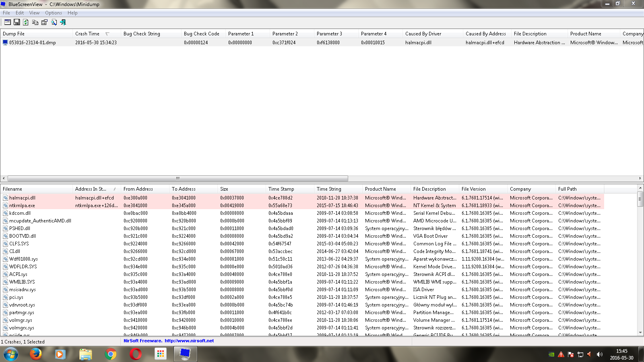The width and height of the screenshot is (644, 362).
Task: Click the Copy Selected Items toolbar icon
Action: [35, 22]
